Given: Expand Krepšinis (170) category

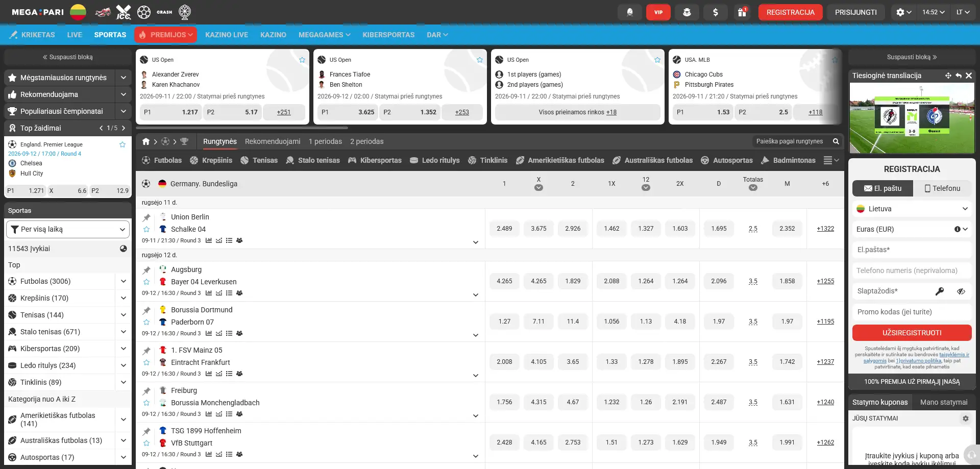Looking at the screenshot, I should click(x=124, y=298).
